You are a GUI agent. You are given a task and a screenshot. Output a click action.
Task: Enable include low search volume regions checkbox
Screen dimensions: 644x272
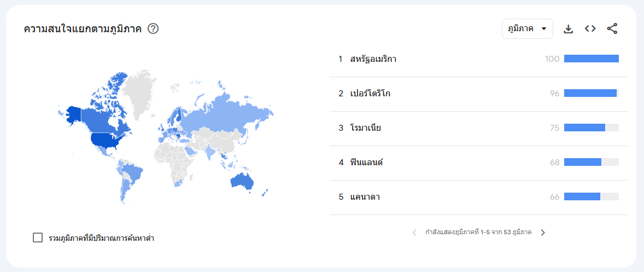click(x=38, y=238)
